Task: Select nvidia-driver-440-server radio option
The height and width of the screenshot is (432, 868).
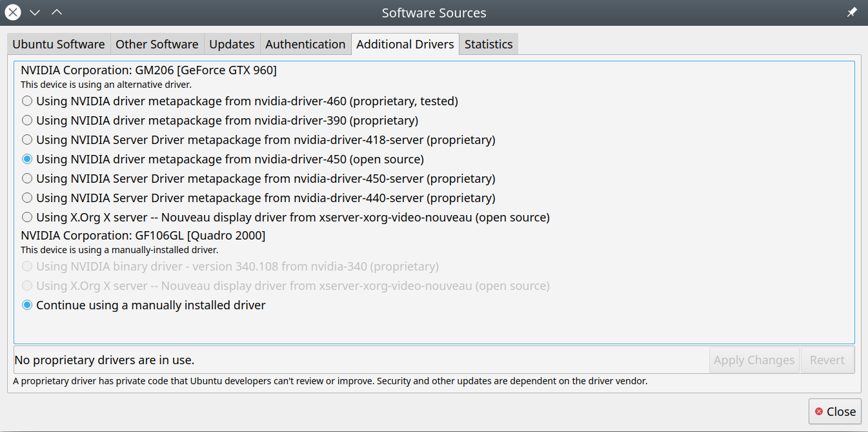Action: [27, 198]
